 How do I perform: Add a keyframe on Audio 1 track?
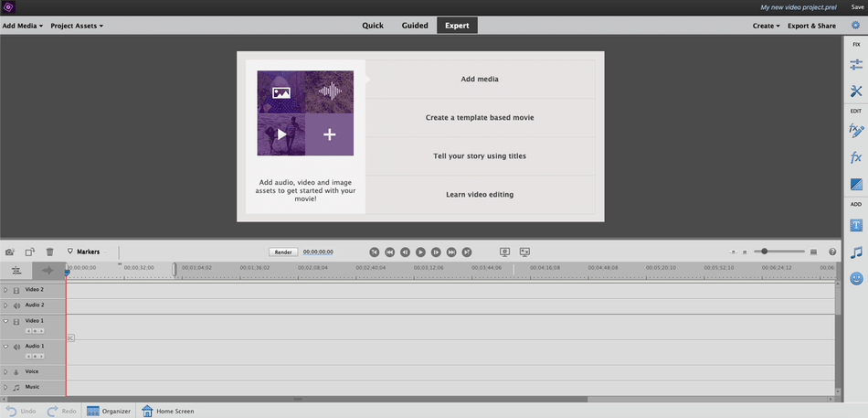(x=35, y=356)
